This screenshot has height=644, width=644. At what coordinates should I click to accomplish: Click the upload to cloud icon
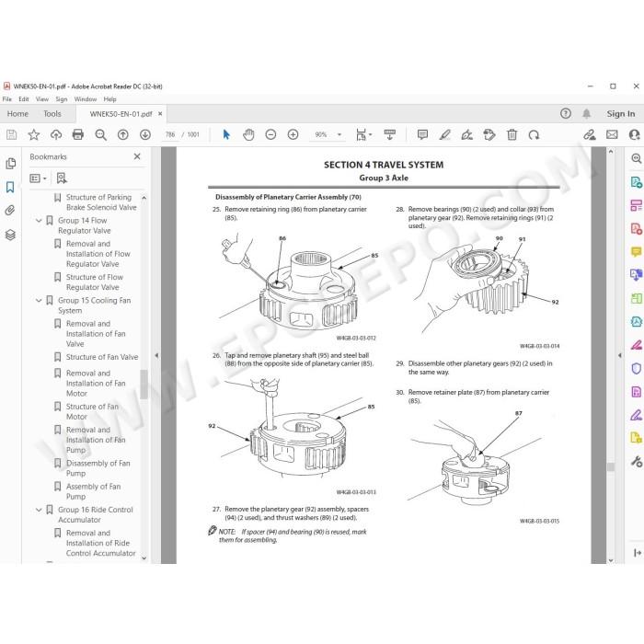[x=56, y=134]
